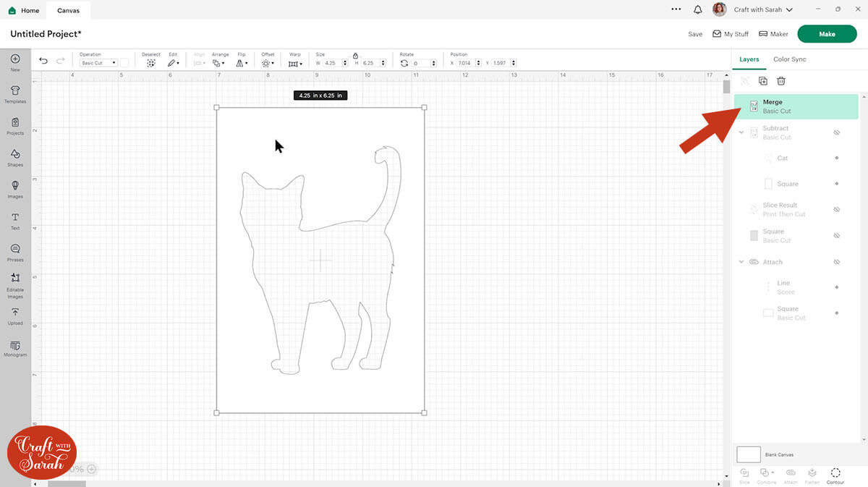Open the Templates panel in sidebar
868x487 pixels.
(x=15, y=93)
